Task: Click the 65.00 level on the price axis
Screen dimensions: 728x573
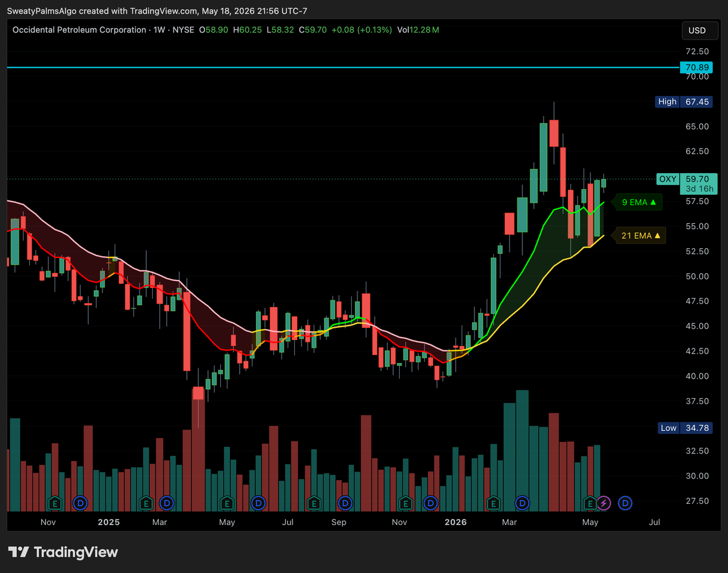Action: pos(697,126)
